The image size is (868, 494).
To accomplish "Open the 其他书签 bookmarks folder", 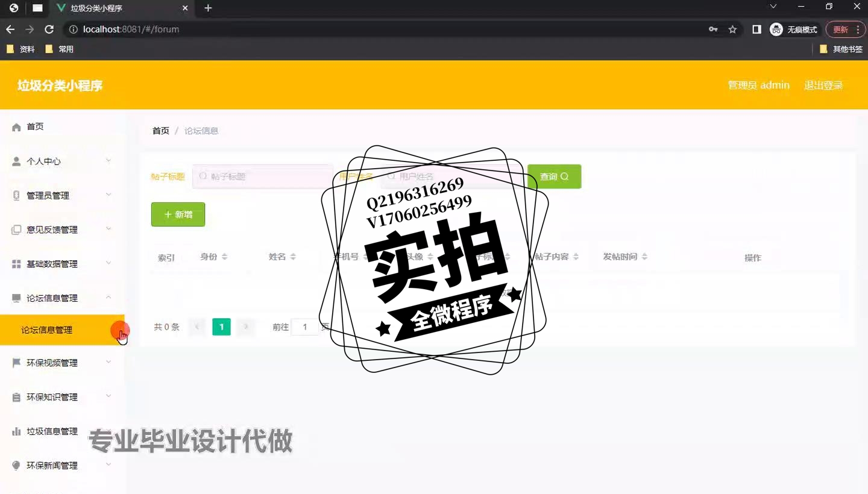I will [841, 49].
